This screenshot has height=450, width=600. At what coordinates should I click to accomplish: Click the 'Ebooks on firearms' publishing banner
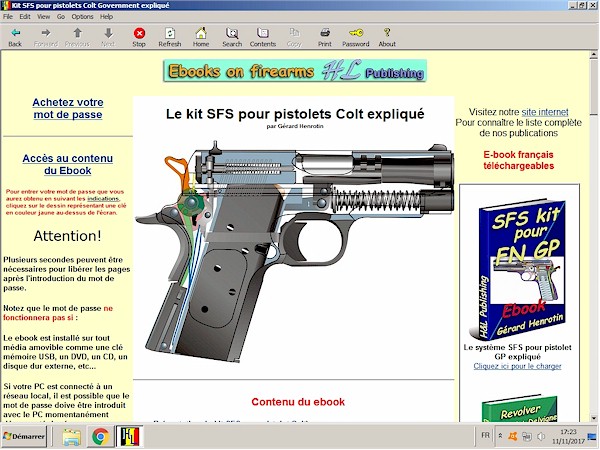point(295,71)
